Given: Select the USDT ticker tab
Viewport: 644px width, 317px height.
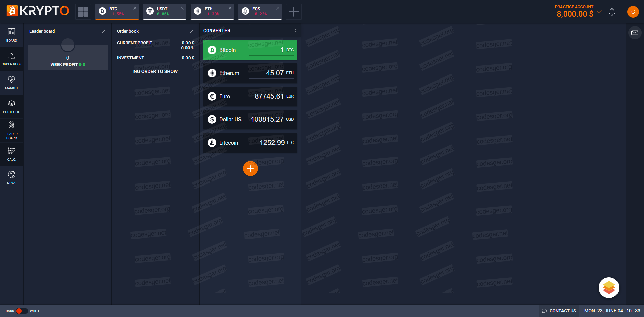Looking at the screenshot, I should (x=165, y=12).
